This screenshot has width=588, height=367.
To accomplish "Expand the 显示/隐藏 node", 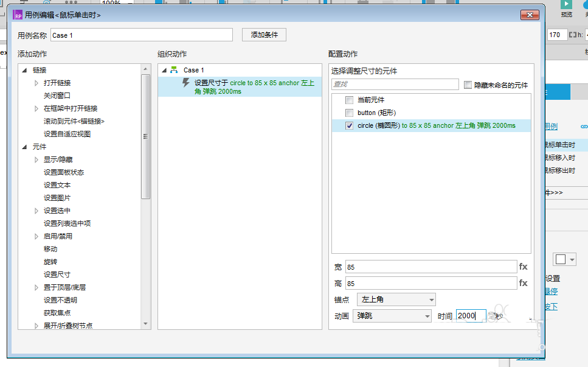I will click(x=36, y=159).
